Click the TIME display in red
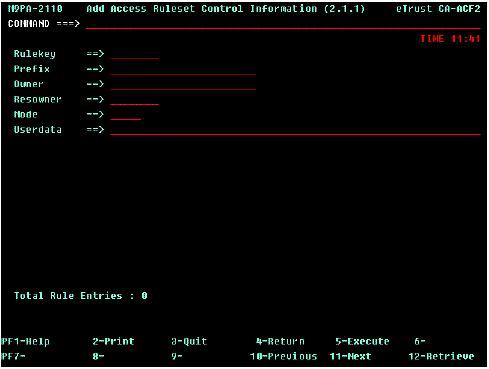Viewport: 489px width, 369px height. click(450, 39)
